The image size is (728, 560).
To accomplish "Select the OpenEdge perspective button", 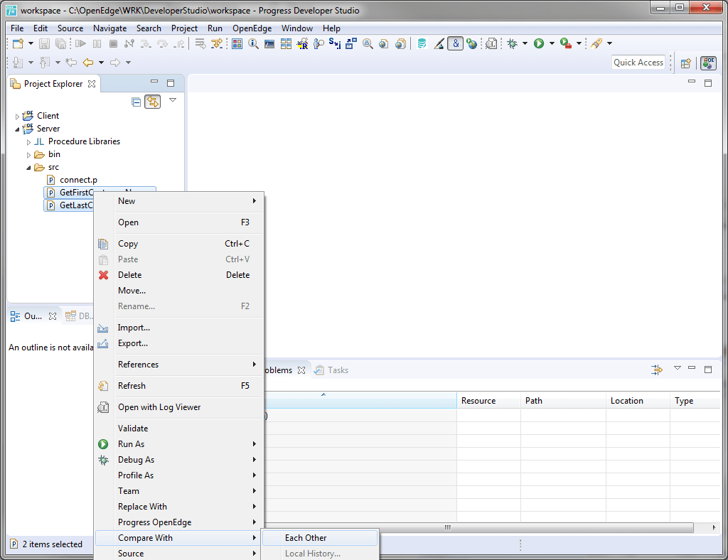I will 708,63.
